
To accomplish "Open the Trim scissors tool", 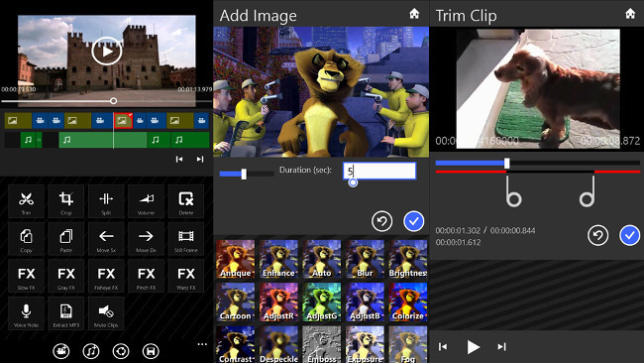I will click(26, 201).
